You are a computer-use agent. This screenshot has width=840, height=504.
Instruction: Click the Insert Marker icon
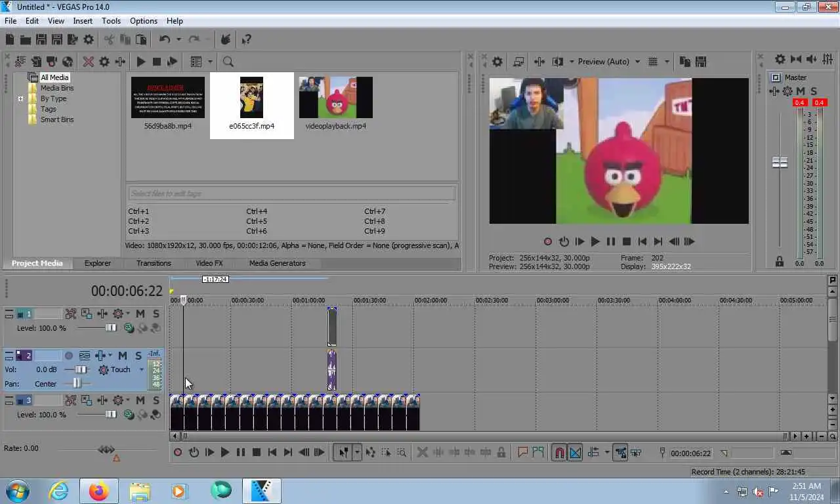coord(523,452)
